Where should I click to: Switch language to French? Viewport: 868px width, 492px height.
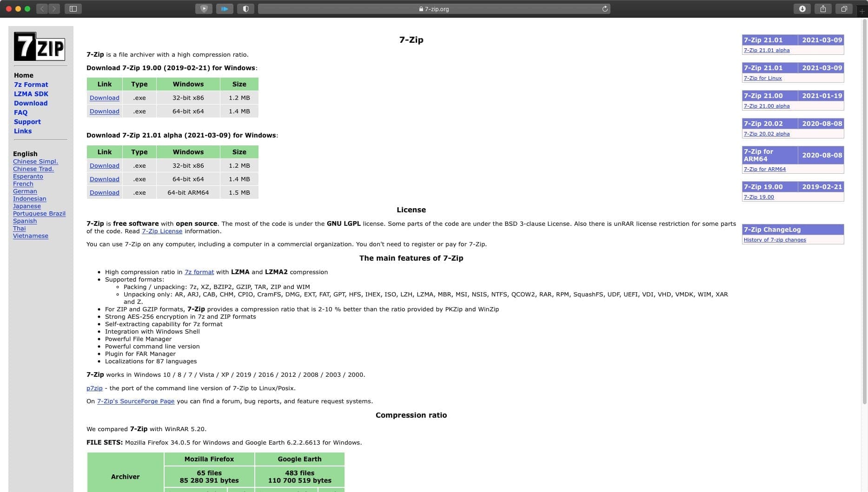click(23, 184)
